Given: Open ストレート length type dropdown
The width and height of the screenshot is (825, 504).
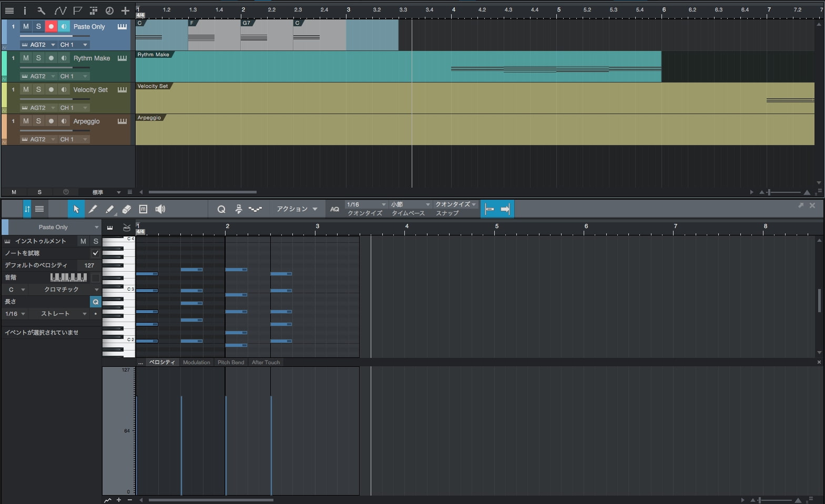Looking at the screenshot, I should pyautogui.click(x=59, y=314).
